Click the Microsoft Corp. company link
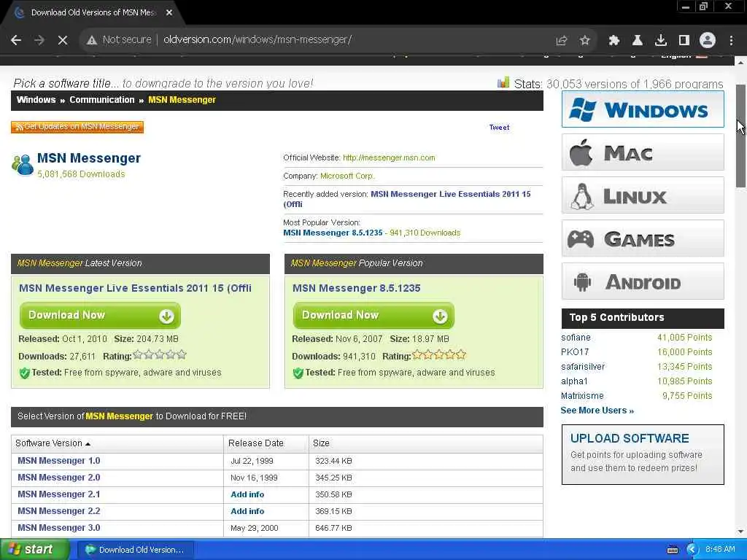The image size is (747, 560). [x=347, y=176]
